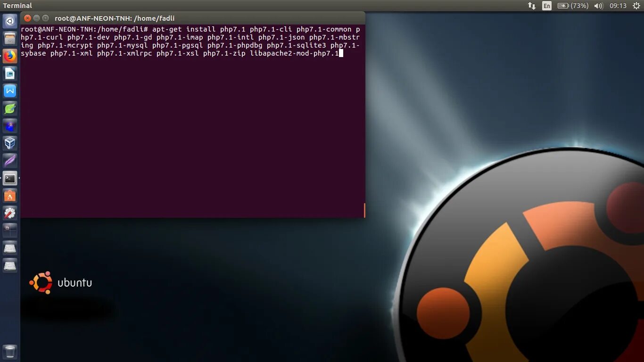Screen dimensions: 644x362
Task: Click "php7.1-phpdbg" in terminal command
Action: (235, 45)
